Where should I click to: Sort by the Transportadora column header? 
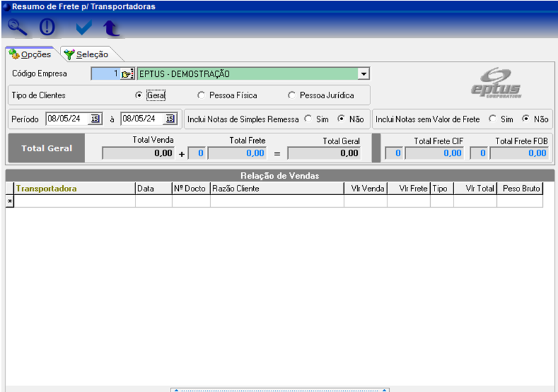[74, 188]
